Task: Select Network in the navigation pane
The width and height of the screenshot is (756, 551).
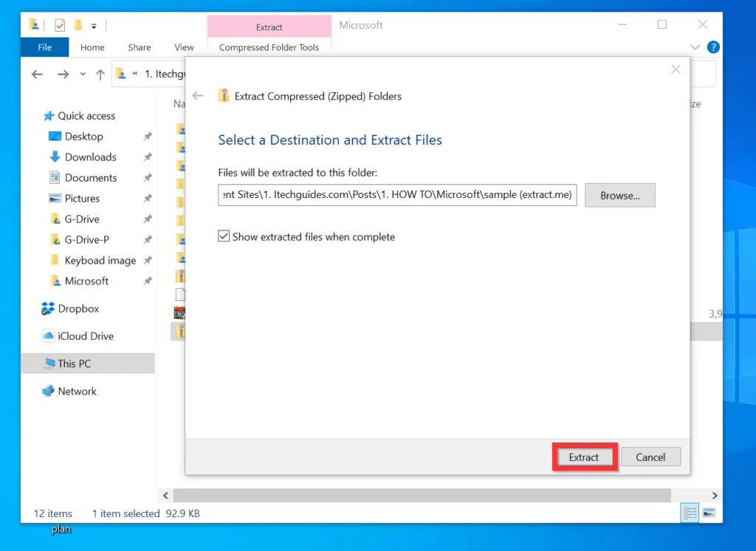Action: pyautogui.click(x=77, y=391)
